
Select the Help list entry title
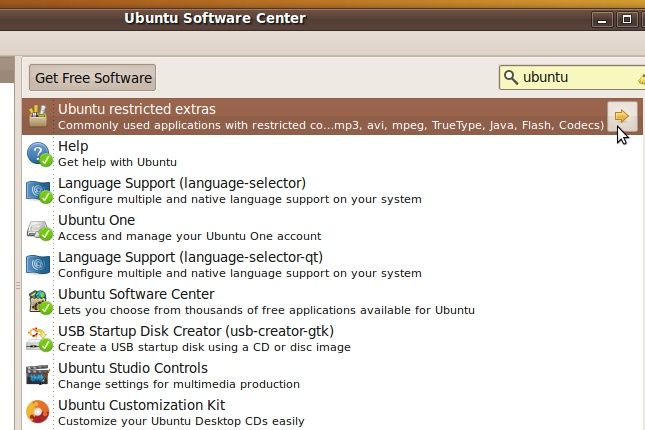pos(73,146)
